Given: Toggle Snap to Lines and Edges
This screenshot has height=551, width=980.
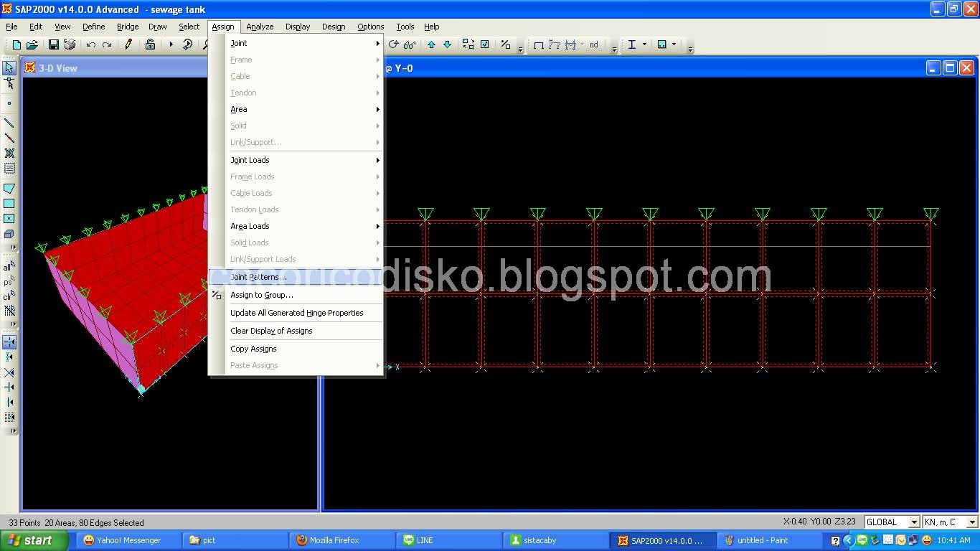Looking at the screenshot, I should pyautogui.click(x=9, y=402).
